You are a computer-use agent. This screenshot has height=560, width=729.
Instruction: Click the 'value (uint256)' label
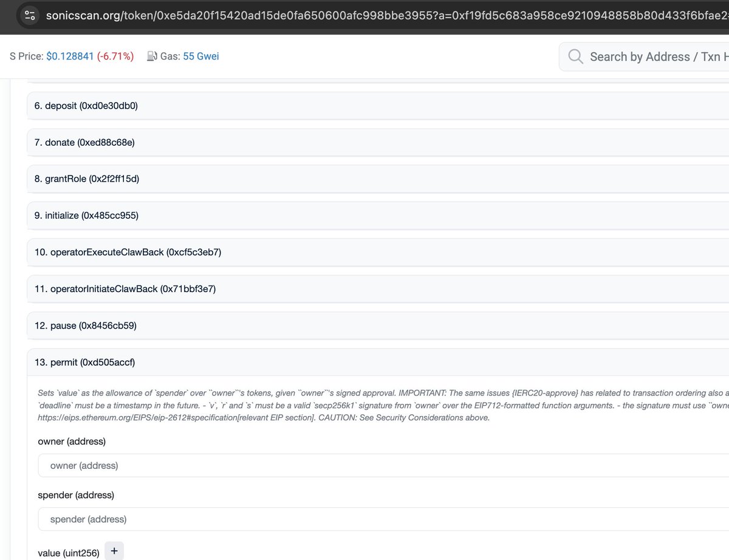click(x=69, y=553)
